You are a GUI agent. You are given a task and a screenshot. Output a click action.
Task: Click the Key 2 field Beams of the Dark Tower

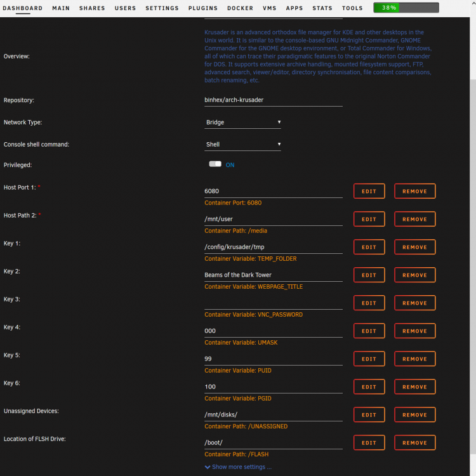[274, 275]
